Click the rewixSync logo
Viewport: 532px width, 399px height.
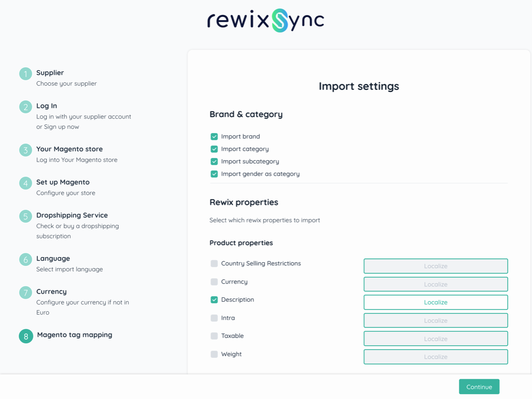pos(266,20)
